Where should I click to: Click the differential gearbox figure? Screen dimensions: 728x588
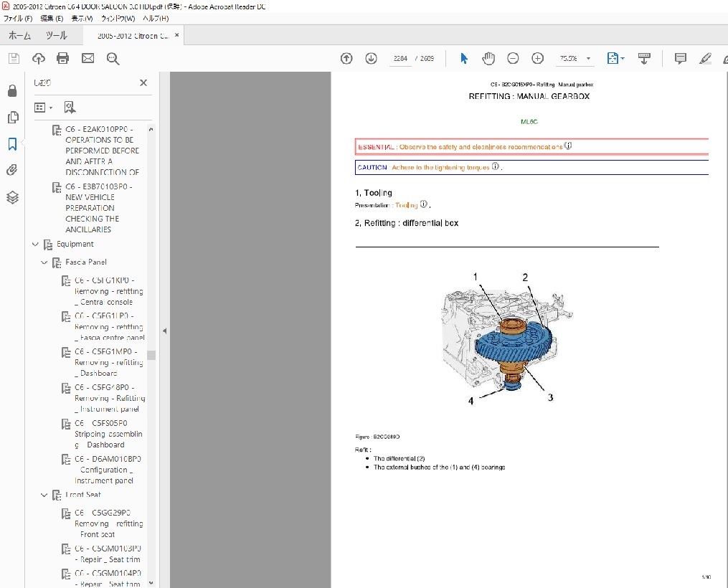point(507,338)
